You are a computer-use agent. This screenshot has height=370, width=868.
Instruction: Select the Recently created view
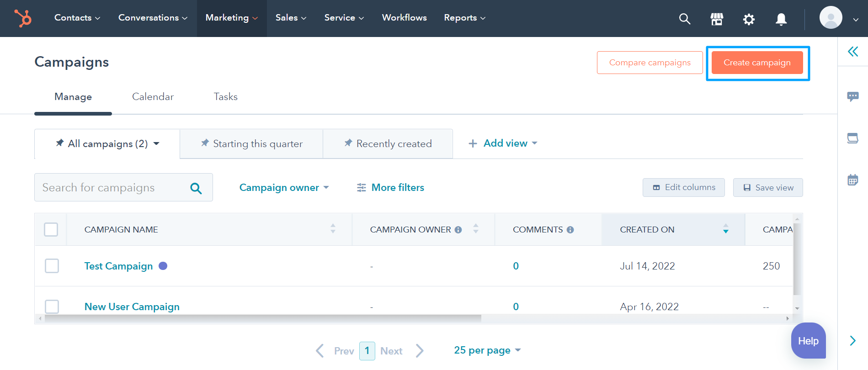click(388, 144)
